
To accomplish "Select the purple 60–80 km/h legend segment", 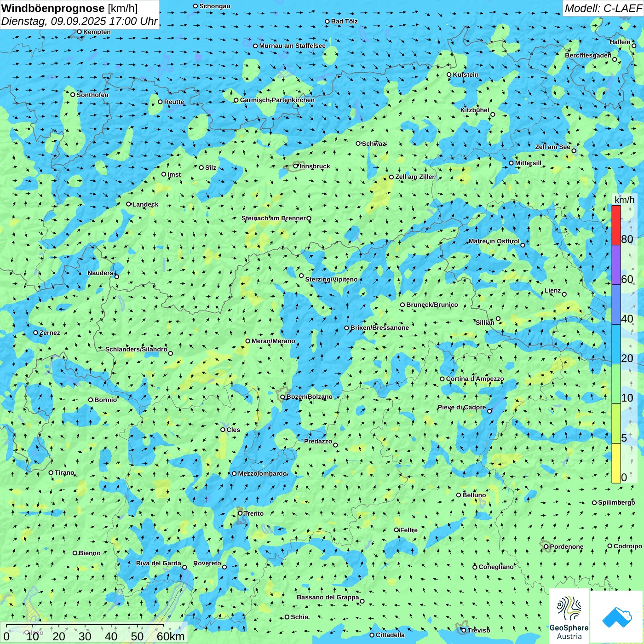I will pyautogui.click(x=616, y=265).
